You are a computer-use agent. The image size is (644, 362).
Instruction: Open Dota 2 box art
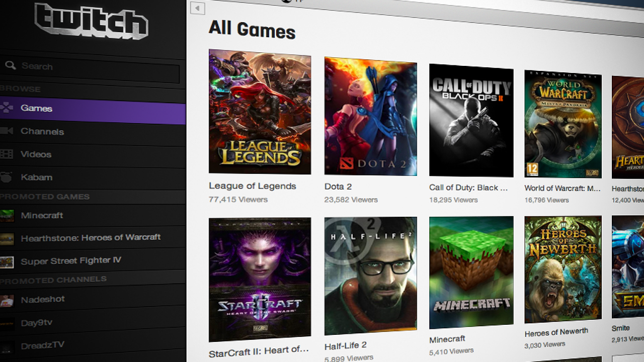371,116
